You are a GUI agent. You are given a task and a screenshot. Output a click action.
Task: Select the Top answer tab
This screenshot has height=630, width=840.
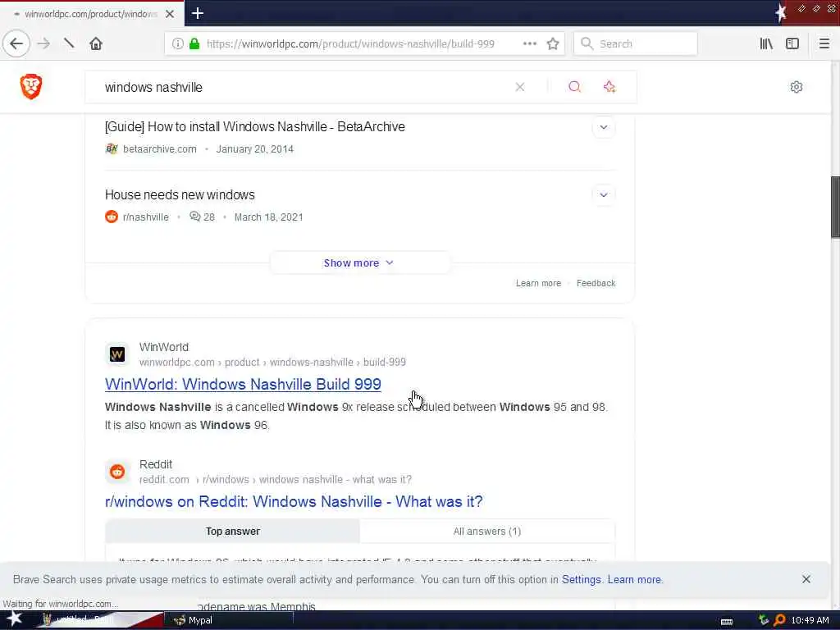(x=232, y=532)
